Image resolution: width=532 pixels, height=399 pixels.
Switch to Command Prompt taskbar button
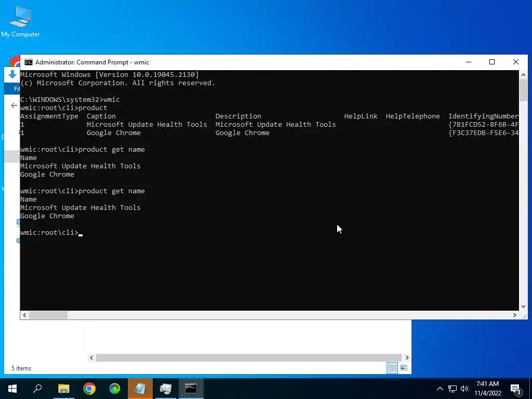coord(191,389)
